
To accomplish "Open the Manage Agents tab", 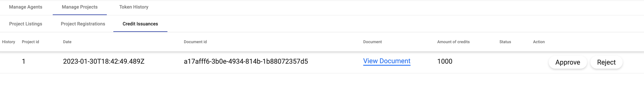I will (x=25, y=7).
